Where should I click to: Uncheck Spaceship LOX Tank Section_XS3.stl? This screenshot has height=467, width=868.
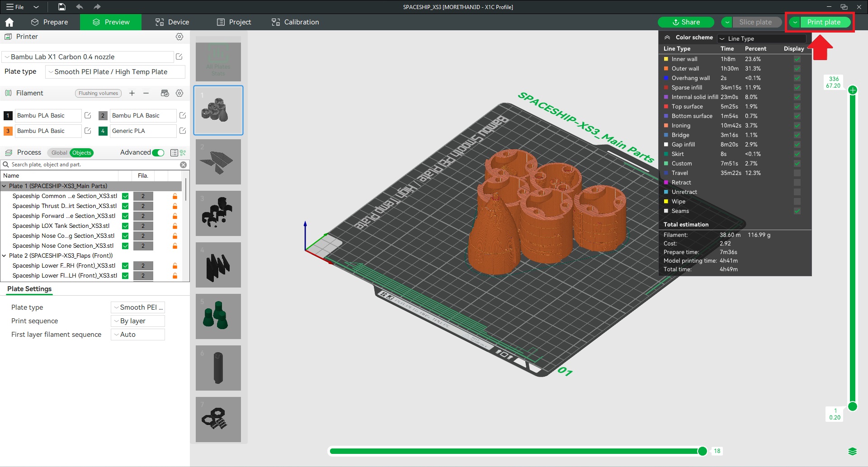point(125,226)
